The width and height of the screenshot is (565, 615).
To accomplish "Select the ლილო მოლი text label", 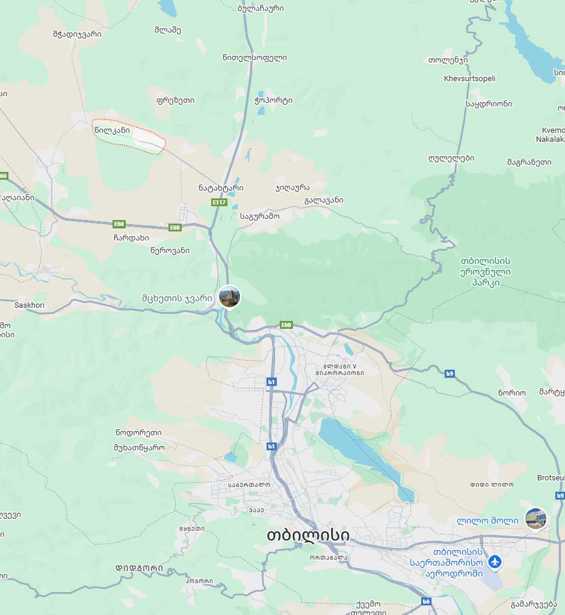I will [x=487, y=520].
